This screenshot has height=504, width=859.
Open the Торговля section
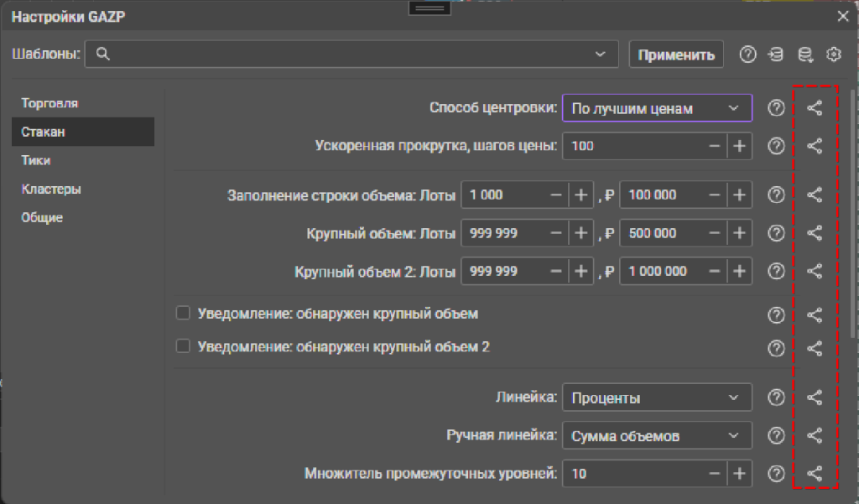point(83,103)
